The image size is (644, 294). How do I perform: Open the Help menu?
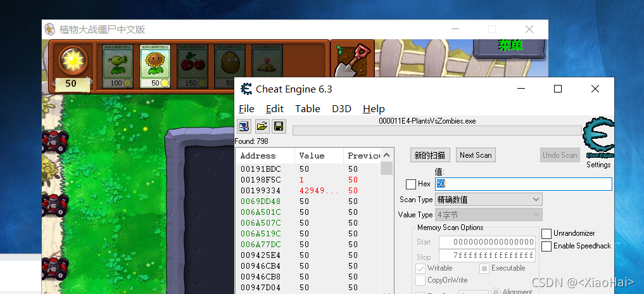click(x=374, y=109)
